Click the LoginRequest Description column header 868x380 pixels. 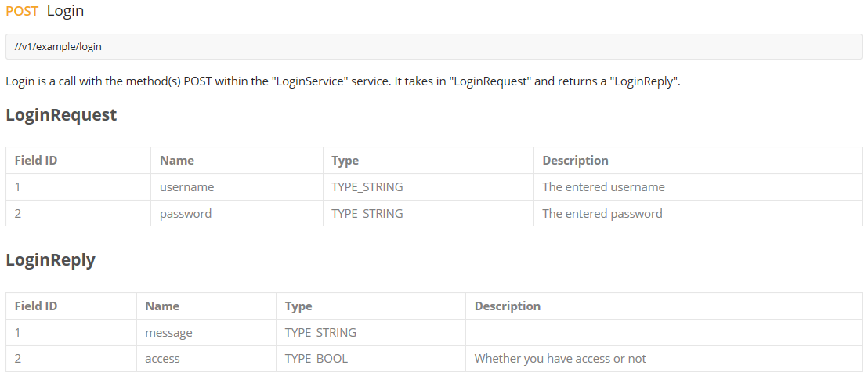(698, 161)
